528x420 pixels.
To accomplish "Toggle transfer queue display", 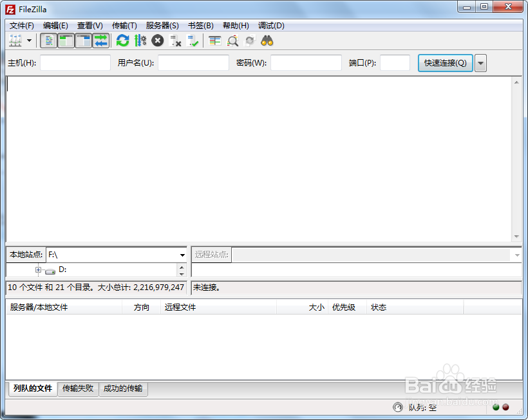I will [x=100, y=41].
